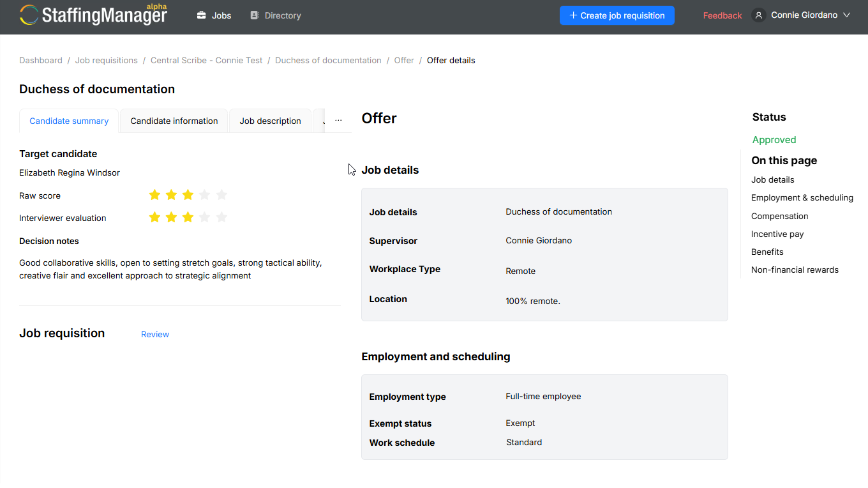Open the Connie Giordano account dropdown chevron
The width and height of the screenshot is (868, 488).
pos(847,15)
